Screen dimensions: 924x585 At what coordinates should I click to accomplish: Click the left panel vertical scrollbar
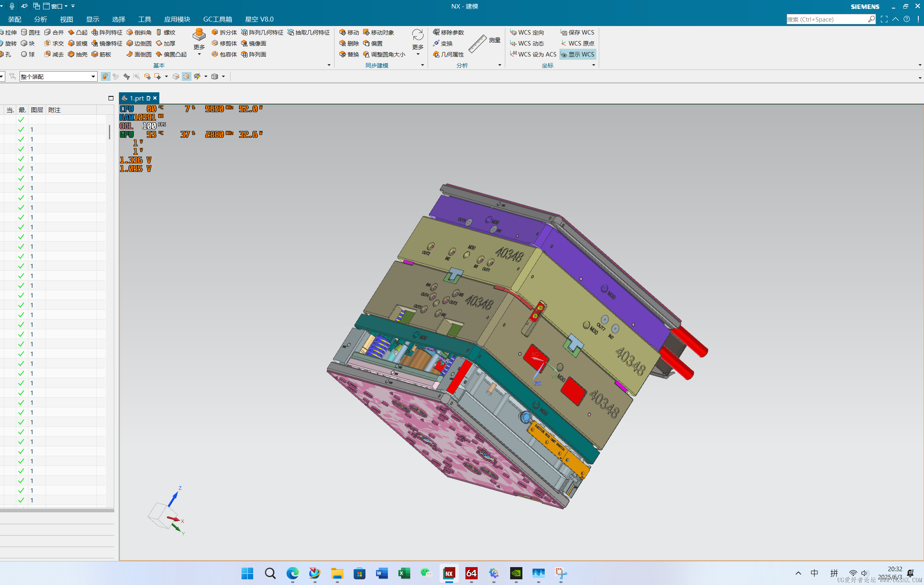tap(109, 132)
